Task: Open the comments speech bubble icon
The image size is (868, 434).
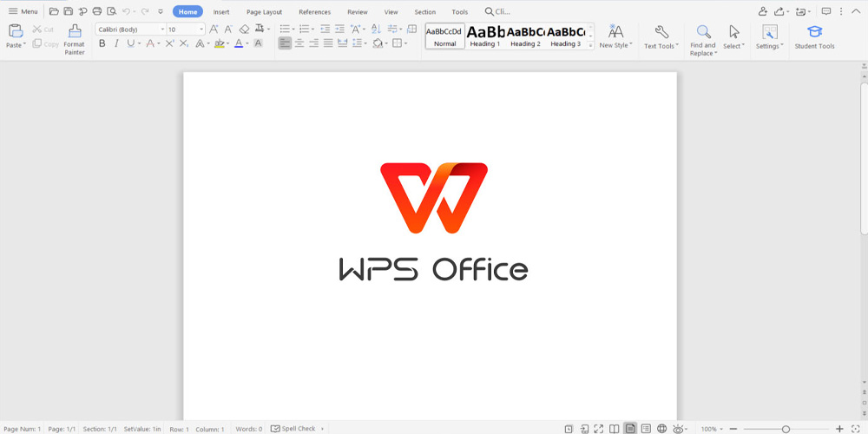Action: point(826,11)
